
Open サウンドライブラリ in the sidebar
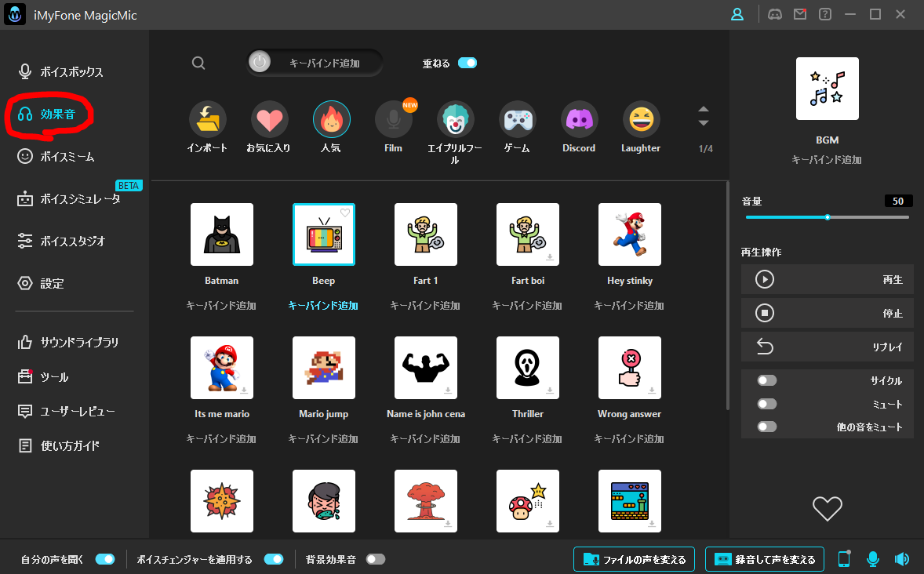(x=68, y=343)
